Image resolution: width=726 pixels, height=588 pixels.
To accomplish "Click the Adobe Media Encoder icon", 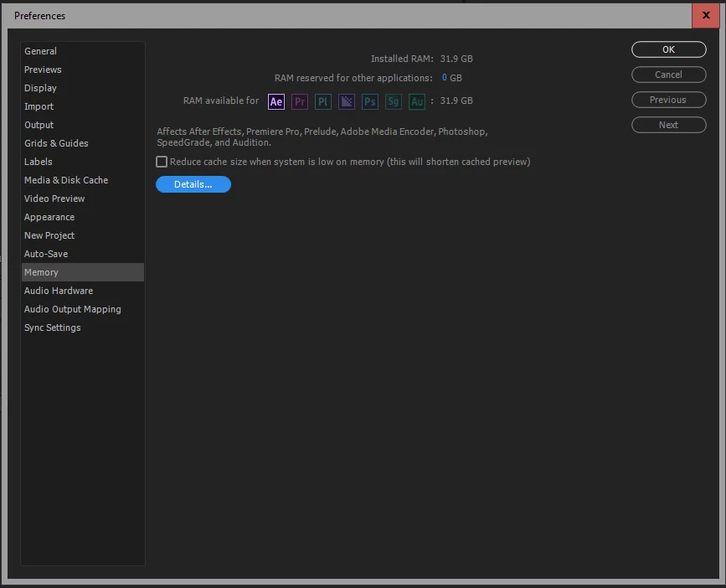I will (347, 101).
